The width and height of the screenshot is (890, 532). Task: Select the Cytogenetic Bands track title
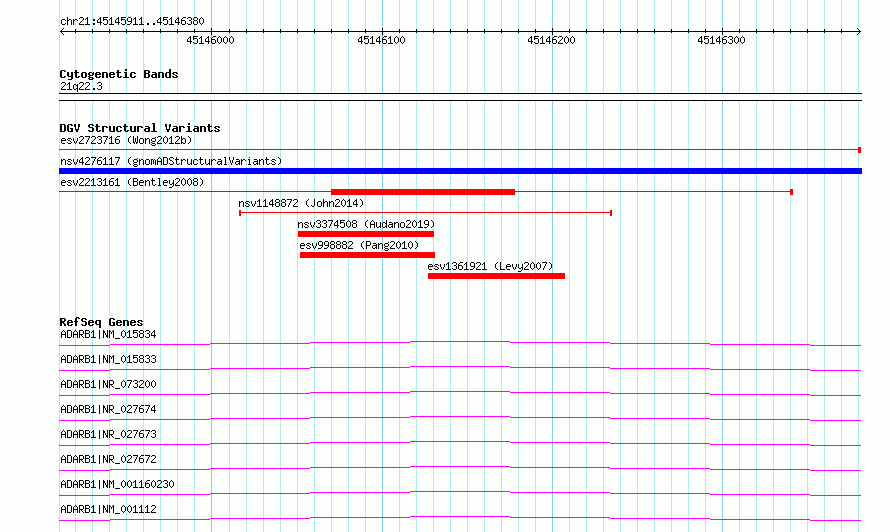(x=119, y=74)
